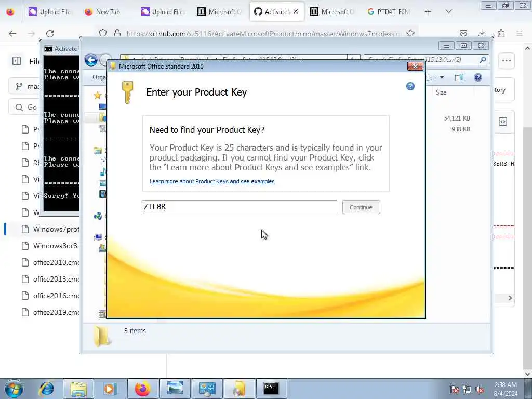Click Action Center flag tray icon
532x399 pixels.
coord(454,389)
